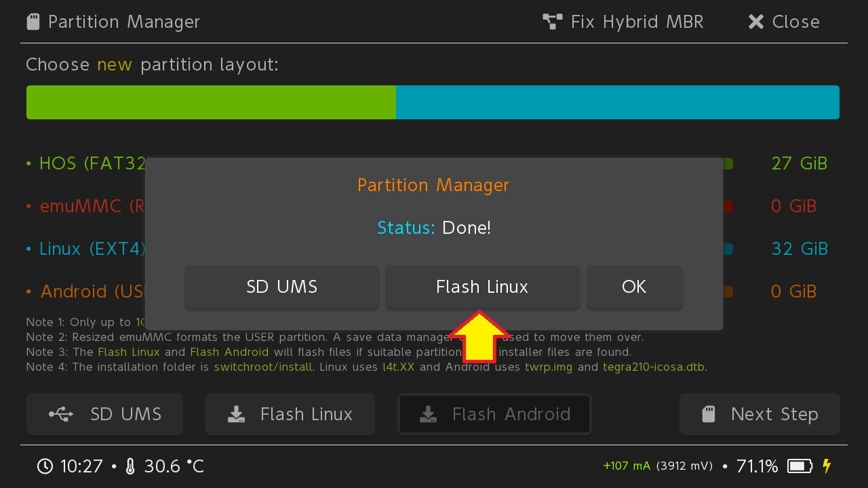Click the battery icon in status bar
Viewport: 868px width, 488px height.
[x=800, y=466]
